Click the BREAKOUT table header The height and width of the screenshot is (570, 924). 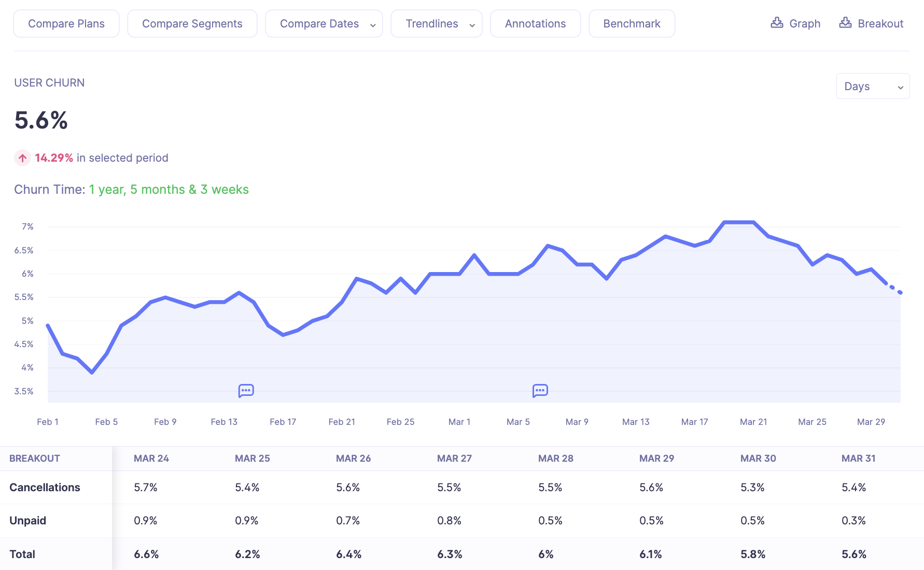coord(35,459)
